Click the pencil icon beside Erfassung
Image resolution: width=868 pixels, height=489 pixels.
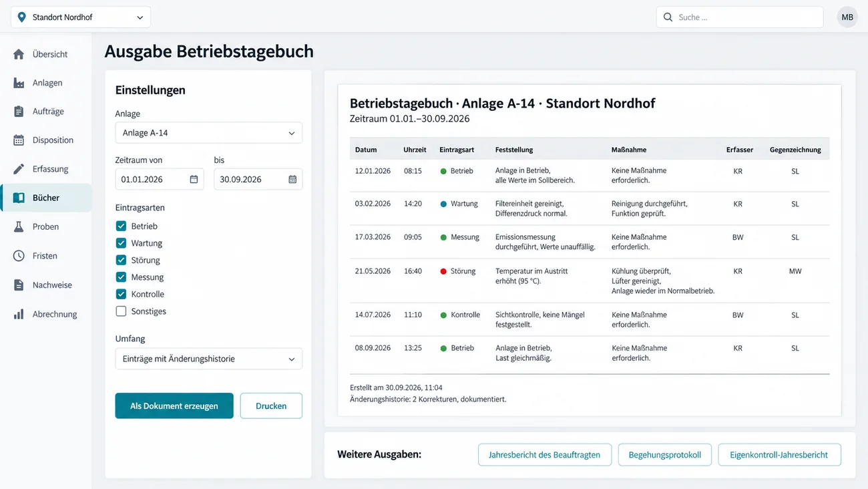click(19, 169)
